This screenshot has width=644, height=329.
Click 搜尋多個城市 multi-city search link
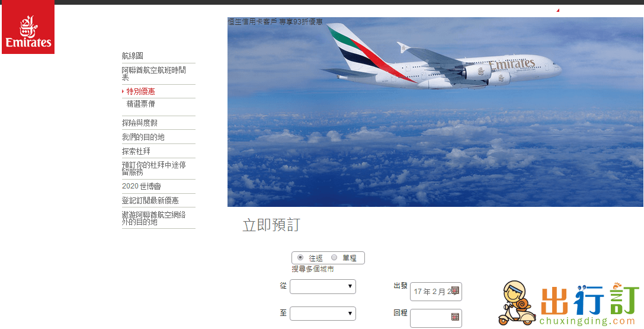(313, 269)
